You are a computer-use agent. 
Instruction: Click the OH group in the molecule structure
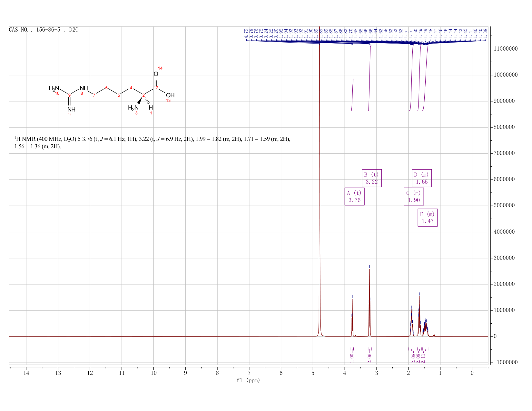(x=170, y=95)
